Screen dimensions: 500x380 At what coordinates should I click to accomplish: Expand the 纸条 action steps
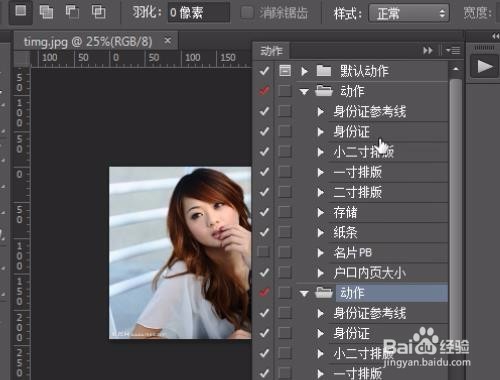321,232
